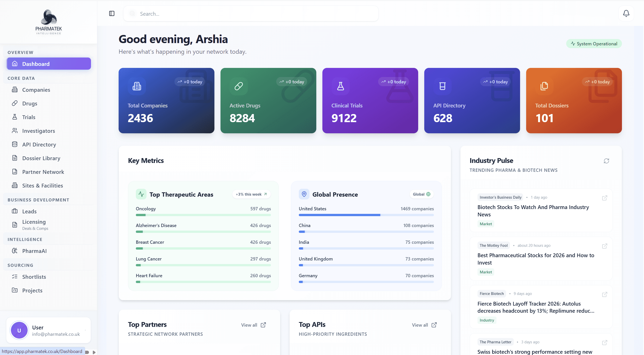Screen dimensions: 644x355
Task: Click the Global Presence map pin icon
Action: (304, 194)
